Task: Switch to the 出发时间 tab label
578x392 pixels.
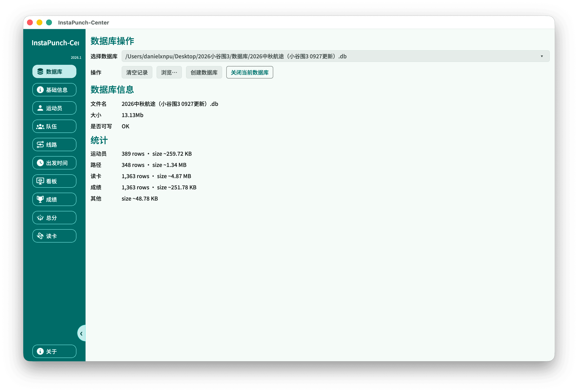Action: click(x=57, y=163)
